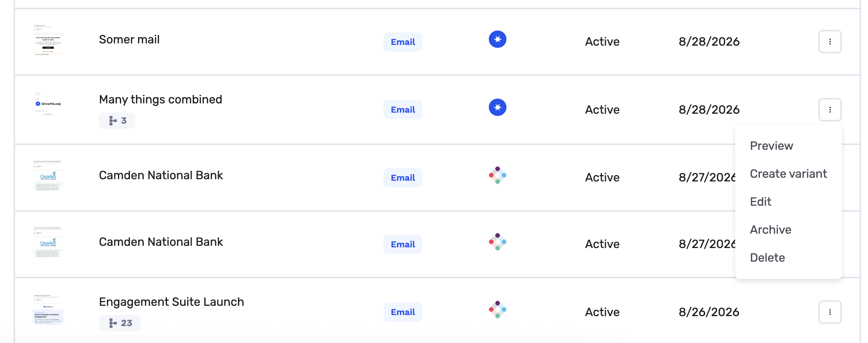This screenshot has width=868, height=343.
Task: Open the Somer mail template thumbnail
Action: click(x=48, y=40)
